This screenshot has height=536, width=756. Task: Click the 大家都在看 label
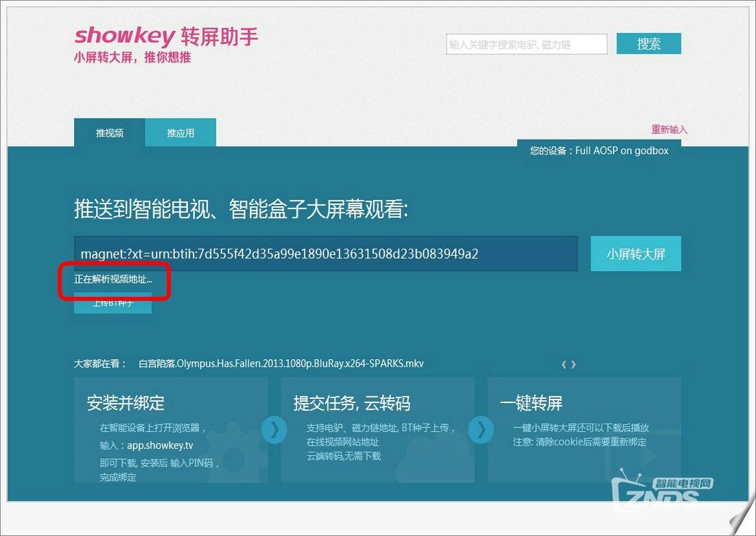click(x=99, y=363)
